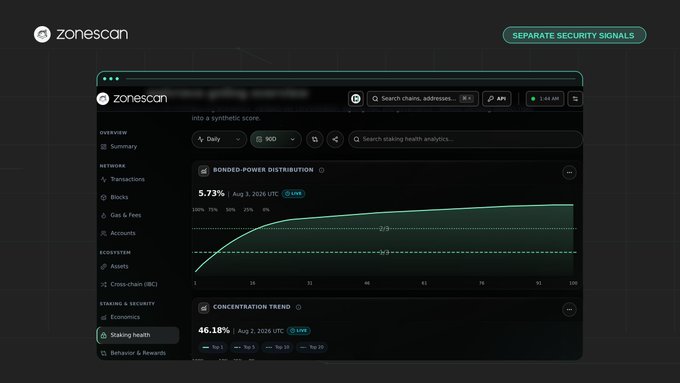Focus the Search staking health analytics field
Image resolution: width=680 pixels, height=383 pixels.
coord(465,139)
